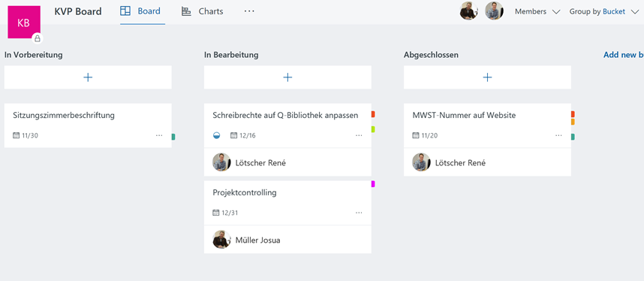Open the three-dots menu beside Charts
The width and height of the screenshot is (644, 281).
(249, 11)
